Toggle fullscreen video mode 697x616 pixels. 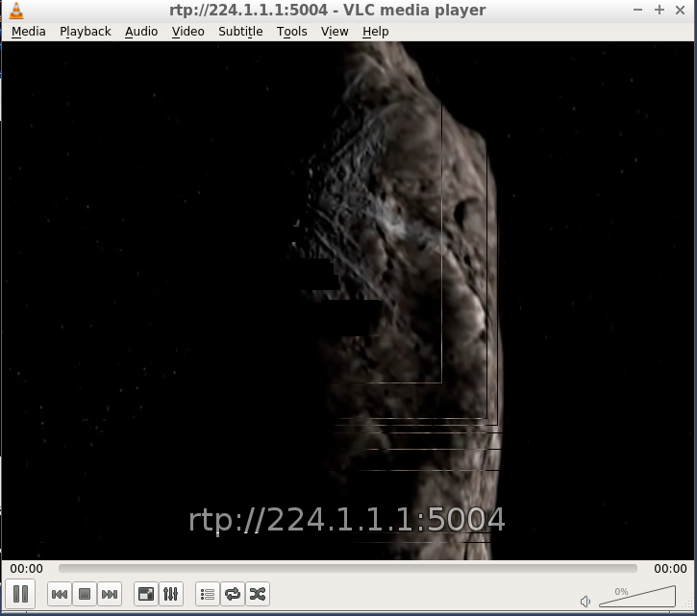(x=146, y=594)
